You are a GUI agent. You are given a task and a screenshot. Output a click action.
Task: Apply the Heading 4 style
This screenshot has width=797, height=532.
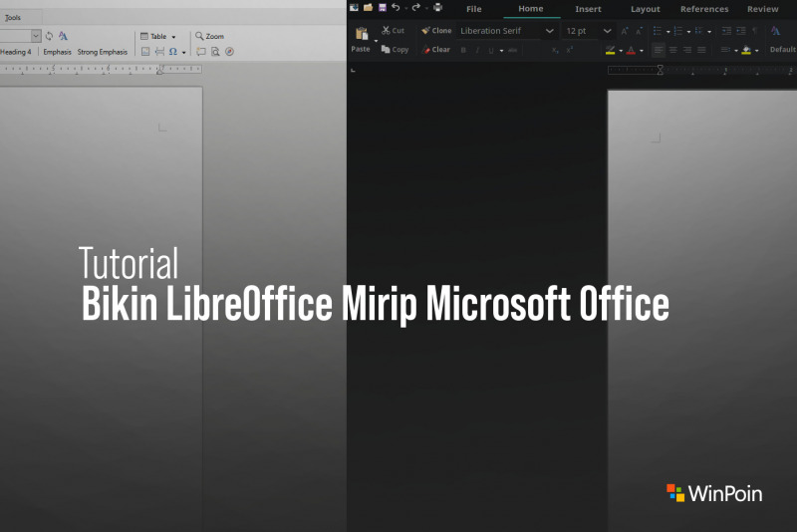pos(16,52)
